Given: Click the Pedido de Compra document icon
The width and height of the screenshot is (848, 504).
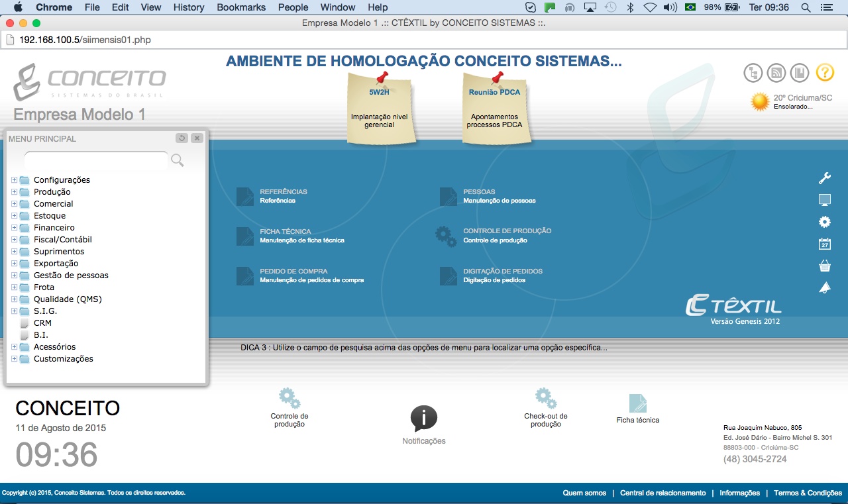Looking at the screenshot, I should pyautogui.click(x=245, y=276).
